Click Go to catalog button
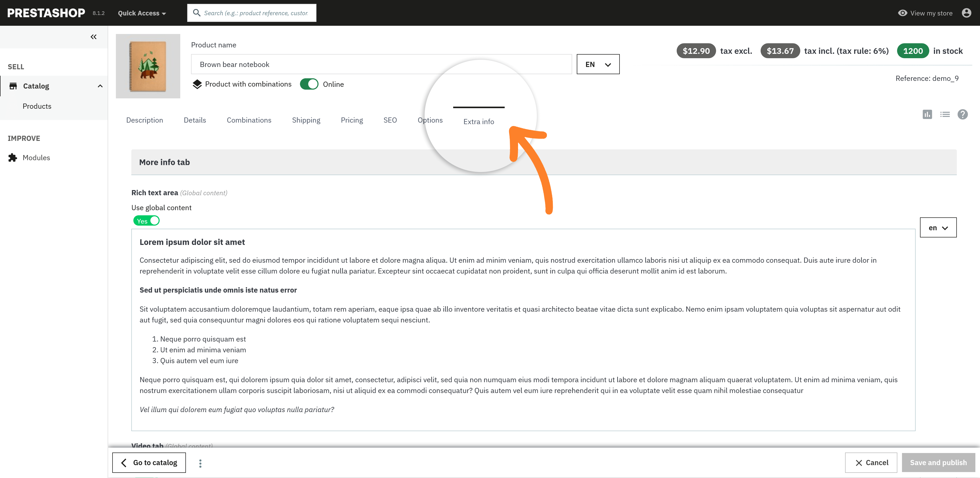The height and width of the screenshot is (478, 980). coord(149,462)
